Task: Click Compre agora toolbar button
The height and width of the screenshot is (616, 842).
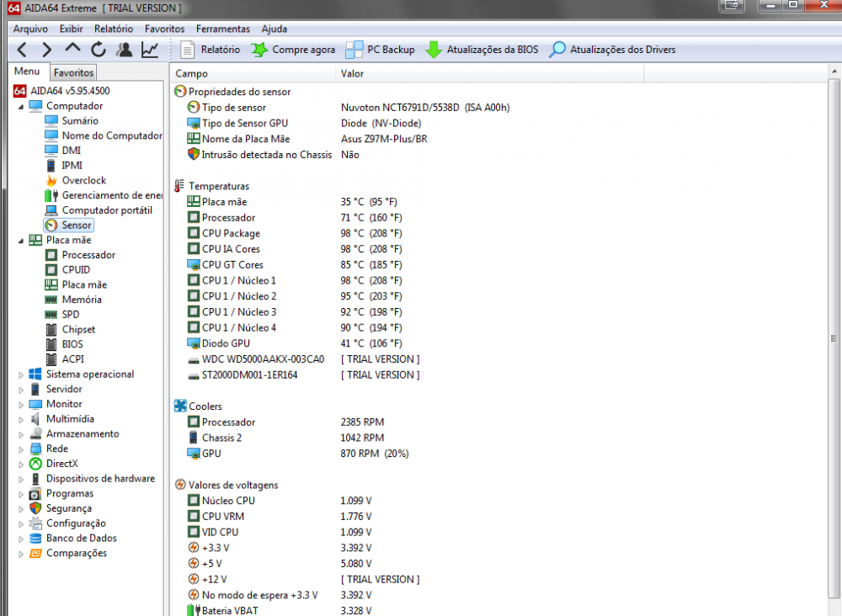Action: pos(293,50)
